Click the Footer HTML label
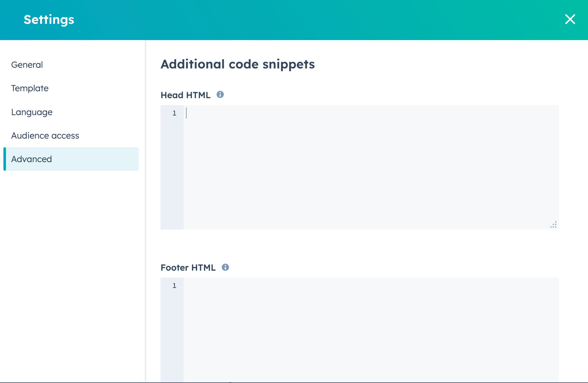This screenshot has width=588, height=383. click(x=188, y=267)
